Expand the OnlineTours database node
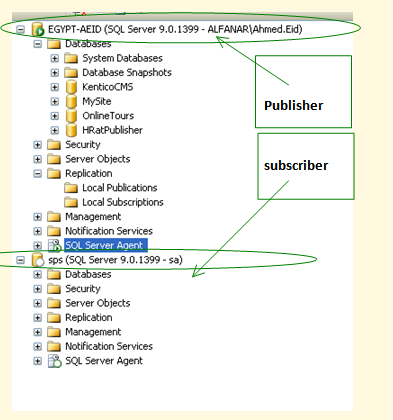Image resolution: width=393 pixels, height=420 pixels. [55, 116]
